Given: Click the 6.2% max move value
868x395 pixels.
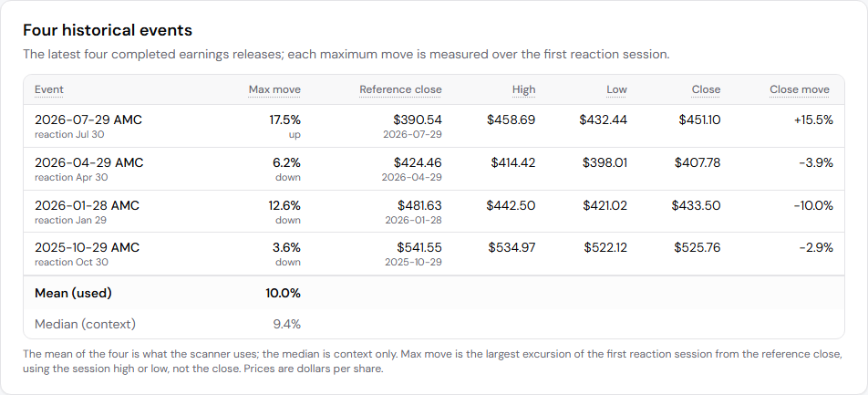Looking at the screenshot, I should click(286, 163).
